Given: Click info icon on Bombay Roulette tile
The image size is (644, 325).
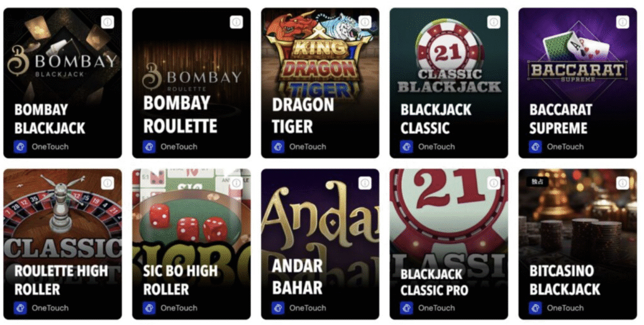Looking at the screenshot, I should [236, 22].
